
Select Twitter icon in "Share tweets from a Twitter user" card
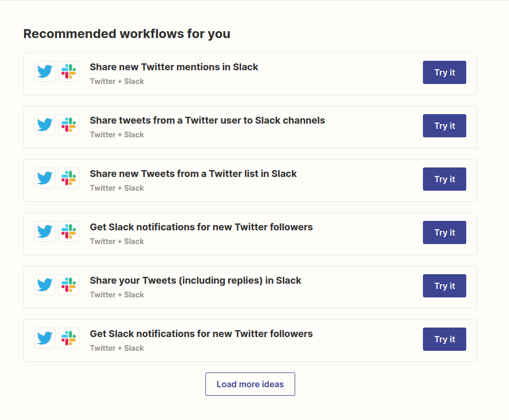[x=45, y=125]
